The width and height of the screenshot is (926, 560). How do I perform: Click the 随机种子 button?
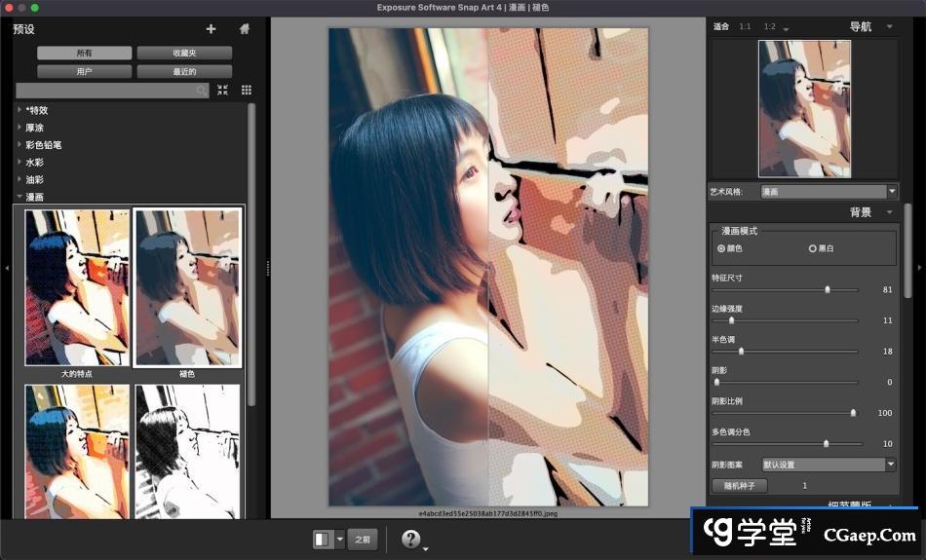(x=740, y=485)
